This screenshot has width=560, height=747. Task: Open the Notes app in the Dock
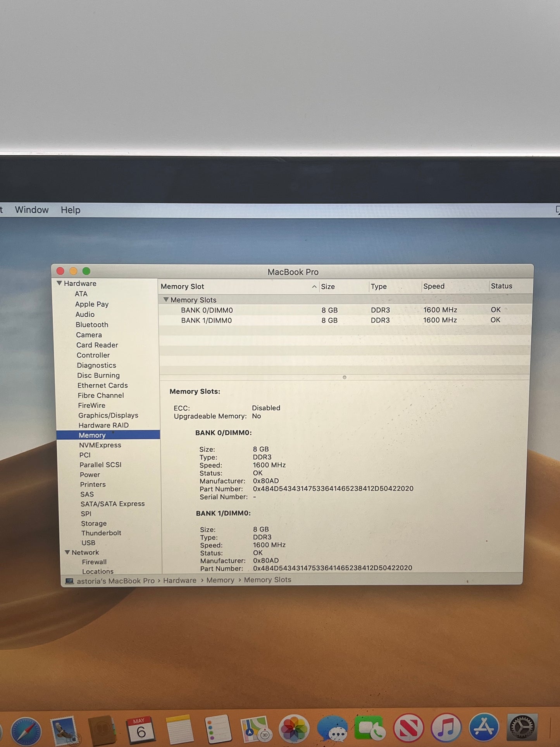pos(179,730)
